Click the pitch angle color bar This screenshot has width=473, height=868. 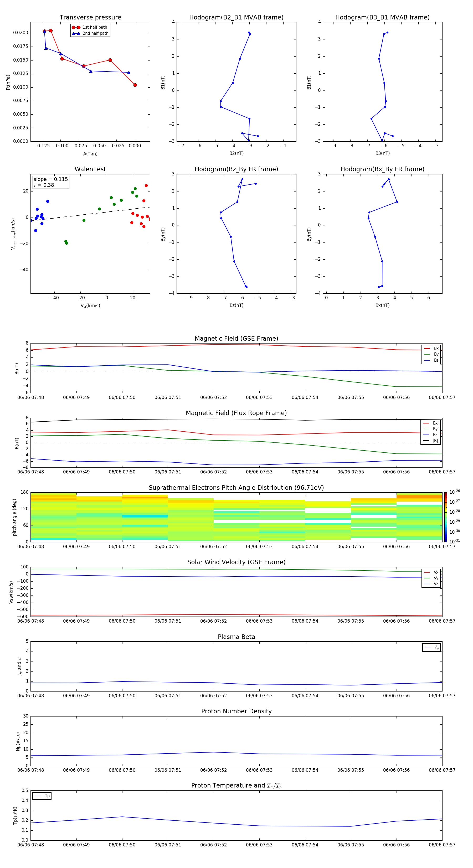(445, 517)
